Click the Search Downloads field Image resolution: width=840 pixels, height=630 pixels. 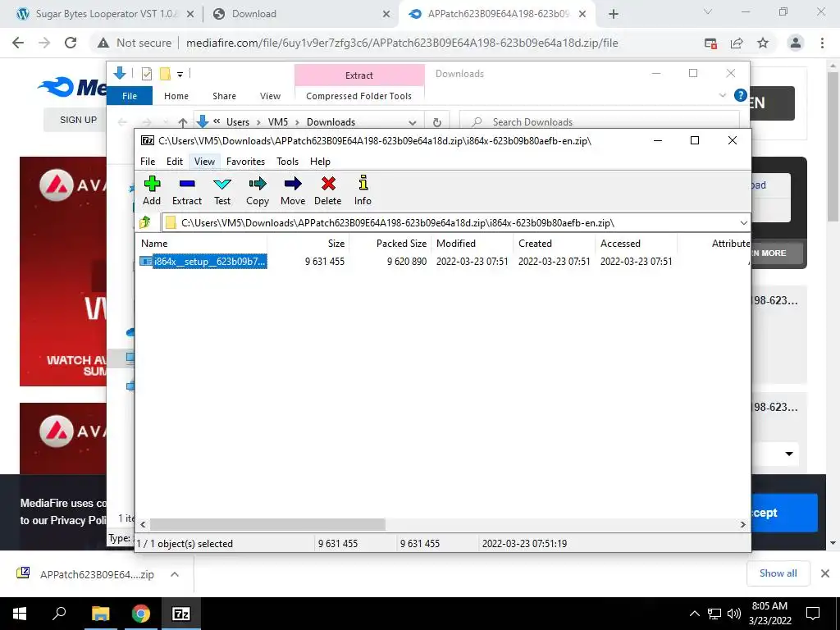599,122
